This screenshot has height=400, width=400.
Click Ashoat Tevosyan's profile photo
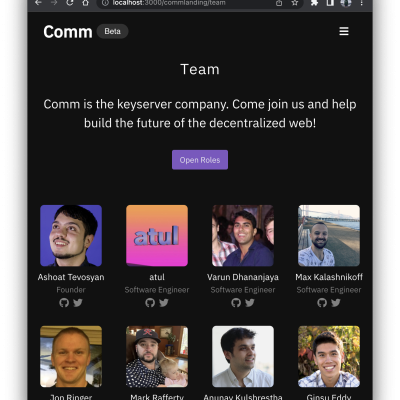coord(71,236)
